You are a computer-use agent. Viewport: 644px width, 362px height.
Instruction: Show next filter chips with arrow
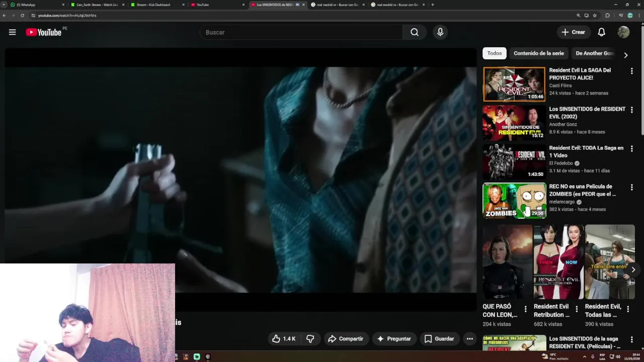626,55
